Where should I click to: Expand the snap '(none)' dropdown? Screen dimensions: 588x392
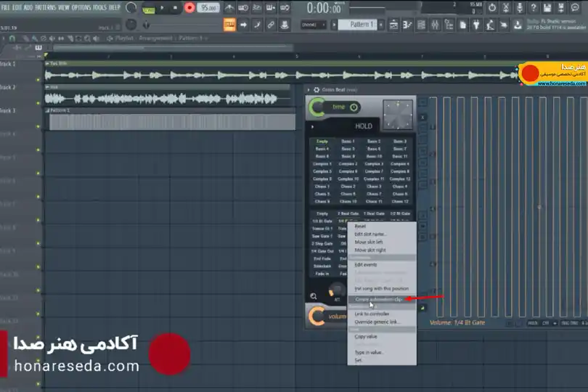(x=313, y=25)
